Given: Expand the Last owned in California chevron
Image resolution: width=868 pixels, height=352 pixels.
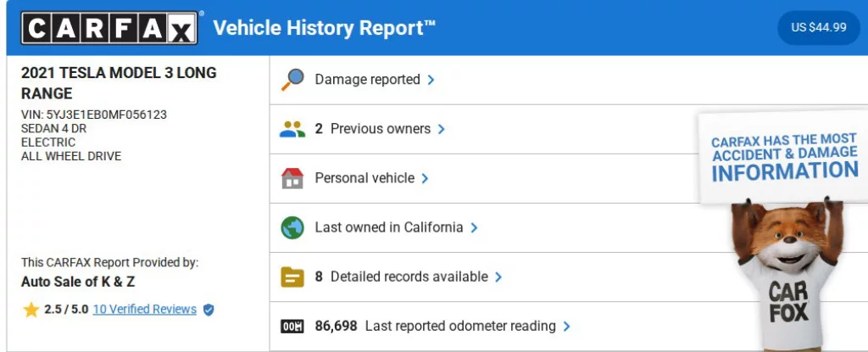Looking at the screenshot, I should coord(475,228).
